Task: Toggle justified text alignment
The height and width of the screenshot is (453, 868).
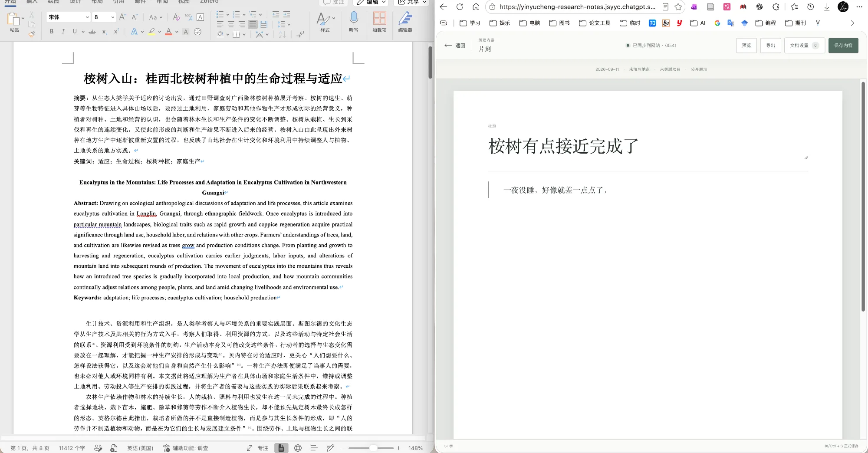Action: click(253, 24)
